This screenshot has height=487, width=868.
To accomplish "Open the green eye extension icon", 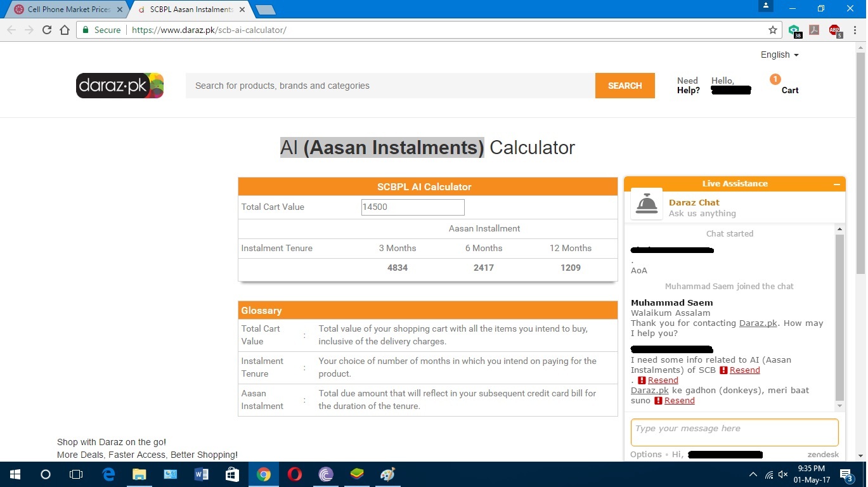I will [795, 30].
